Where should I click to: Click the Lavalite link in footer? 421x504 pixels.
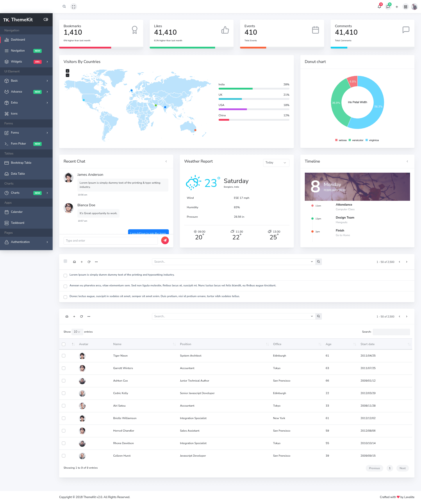409,497
